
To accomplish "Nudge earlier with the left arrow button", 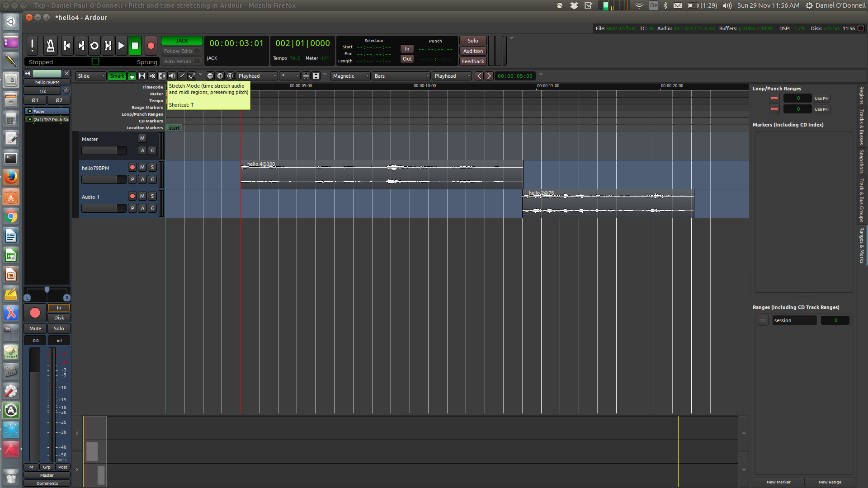I will pyautogui.click(x=479, y=76).
